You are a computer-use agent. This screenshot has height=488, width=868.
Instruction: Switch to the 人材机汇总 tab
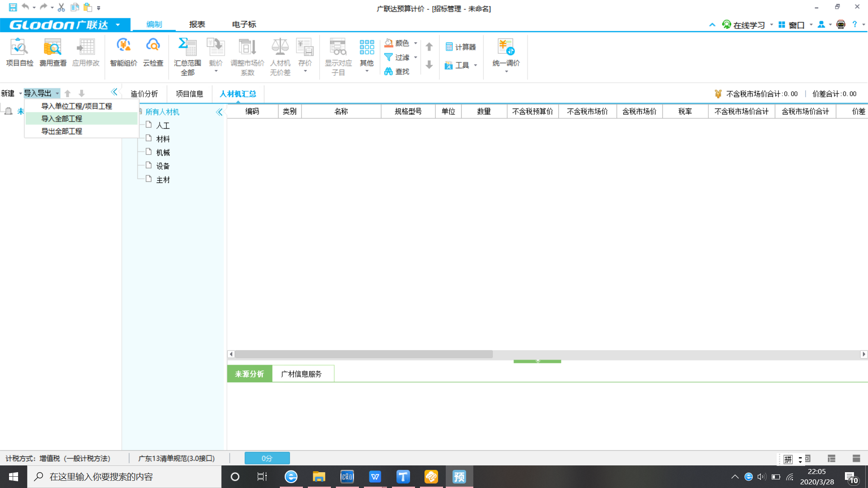tap(237, 94)
